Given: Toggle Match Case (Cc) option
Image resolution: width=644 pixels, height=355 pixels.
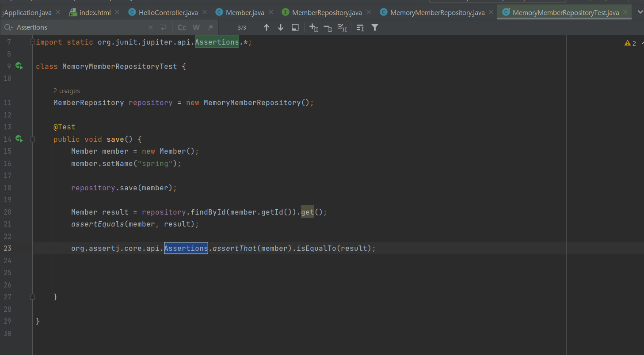Looking at the screenshot, I should [x=182, y=27].
